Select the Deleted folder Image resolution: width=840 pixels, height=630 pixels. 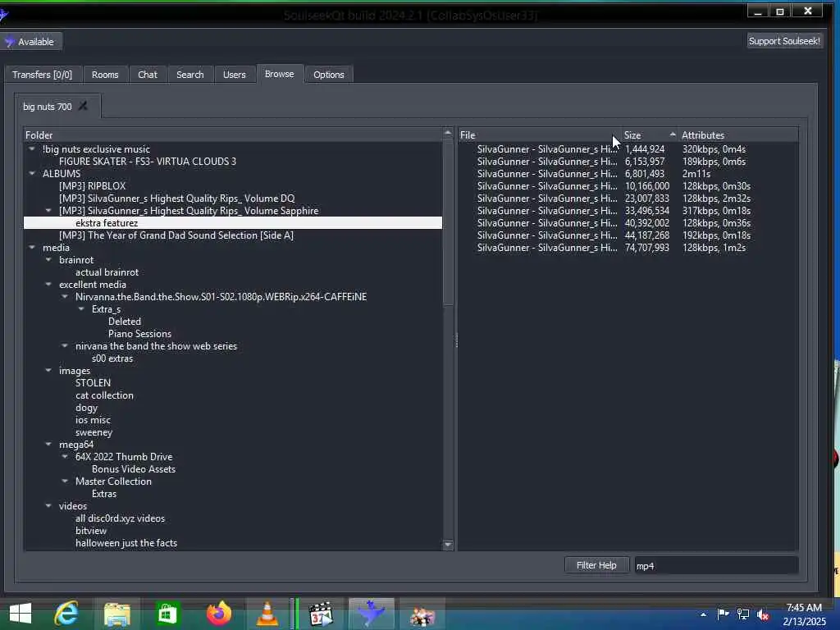125,322
